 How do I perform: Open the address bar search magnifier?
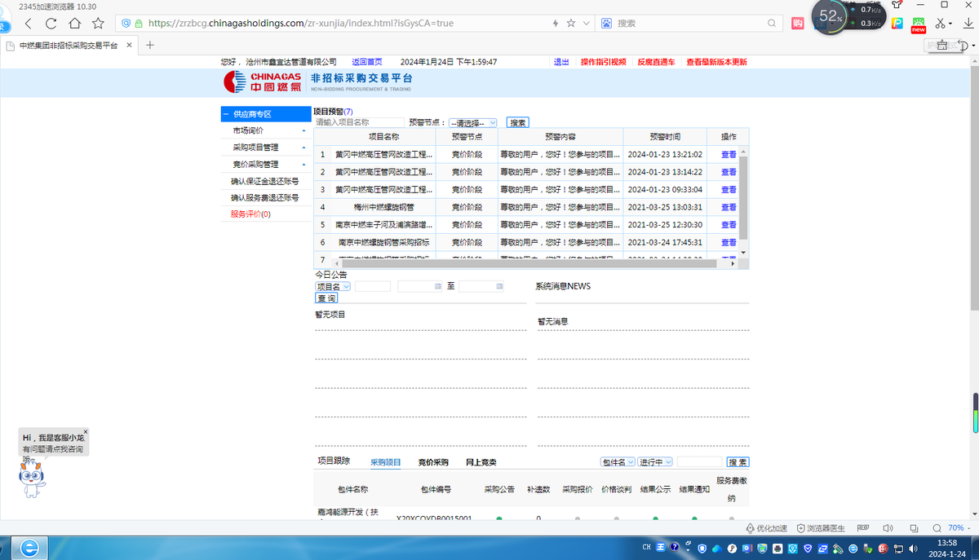pos(771,24)
